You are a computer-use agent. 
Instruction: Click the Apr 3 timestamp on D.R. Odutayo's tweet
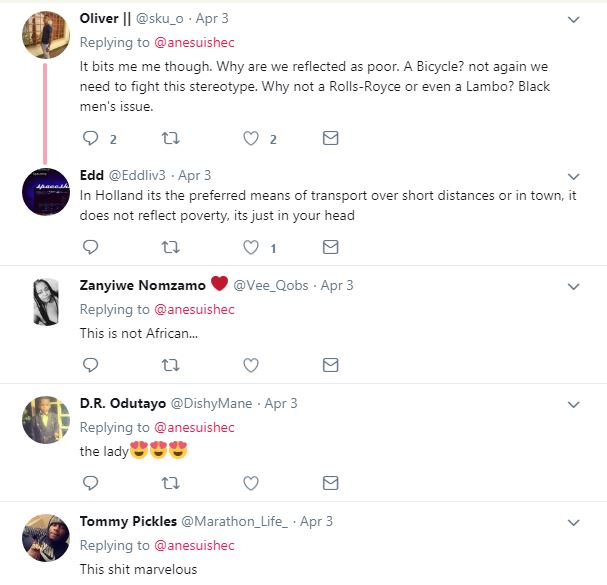coord(281,403)
